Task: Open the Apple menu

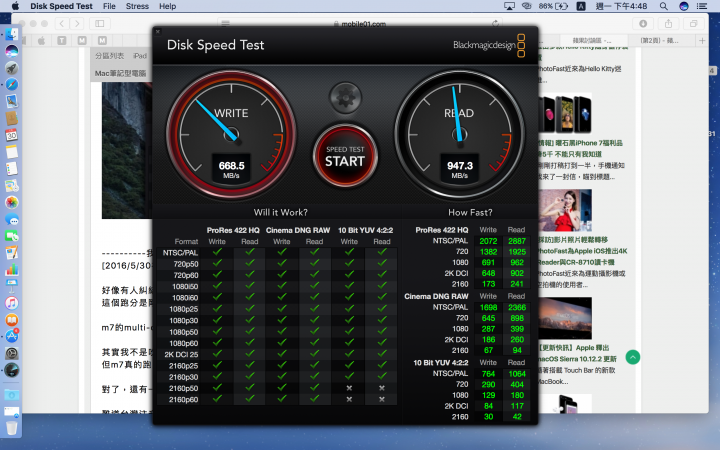Action: tap(16, 6)
